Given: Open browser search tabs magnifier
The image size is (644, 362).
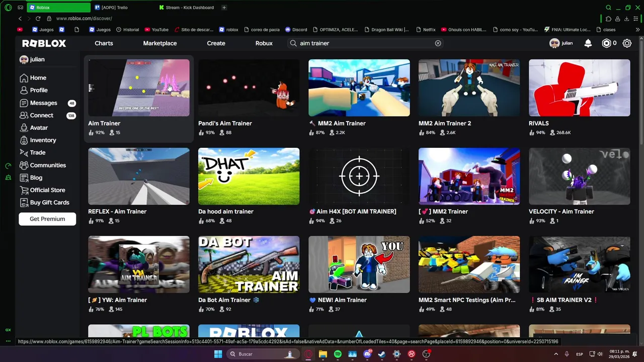Looking at the screenshot, I should 608,8.
